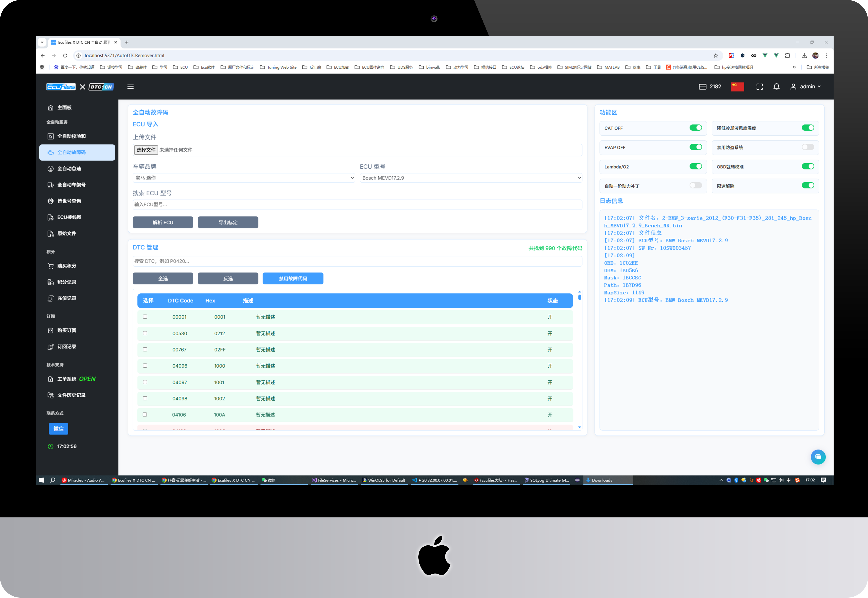Click the DTC table scrollbar thumb
This screenshot has width=868, height=598.
pyautogui.click(x=579, y=297)
